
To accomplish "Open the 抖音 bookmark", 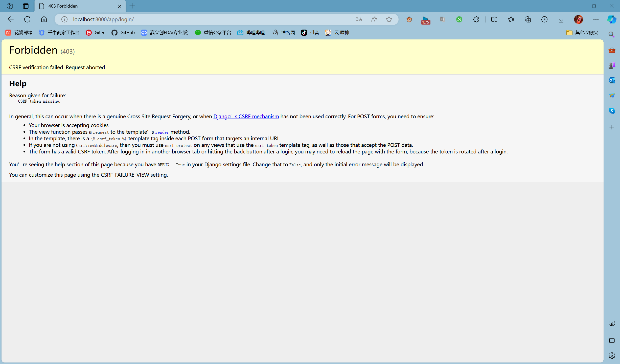I will [310, 32].
